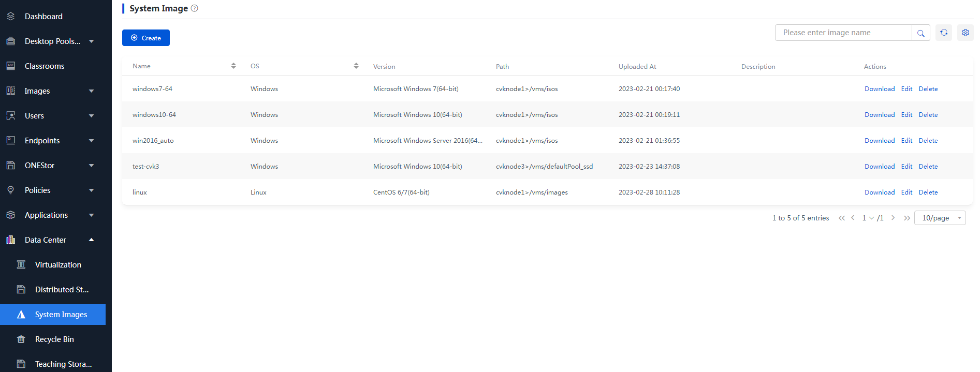Click the Distributed Storage submenu icon
The height and width of the screenshot is (372, 980).
[21, 290]
